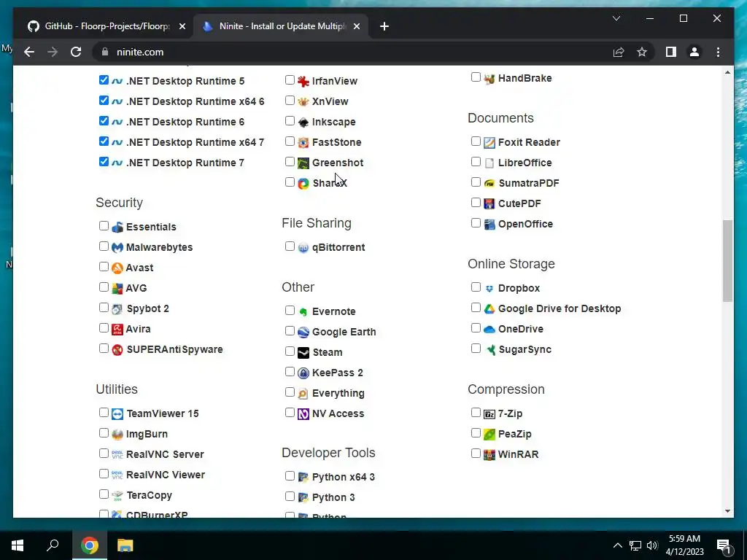Check the HandBrake checkbox
This screenshot has height=560, width=747.
click(476, 77)
